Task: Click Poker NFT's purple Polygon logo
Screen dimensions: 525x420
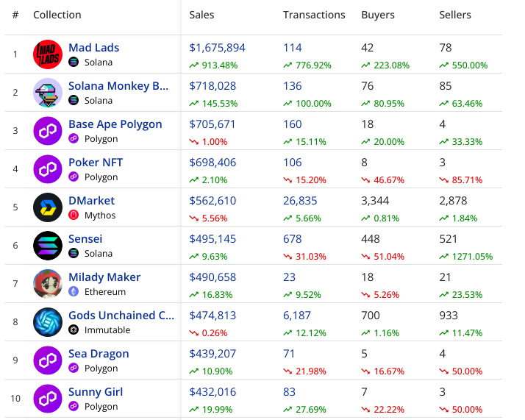Action: 48,168
